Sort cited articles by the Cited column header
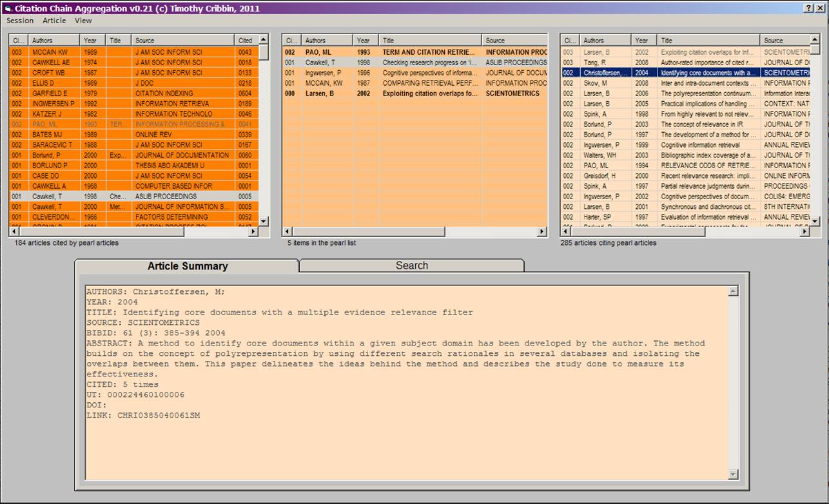This screenshot has width=829, height=504. point(246,41)
